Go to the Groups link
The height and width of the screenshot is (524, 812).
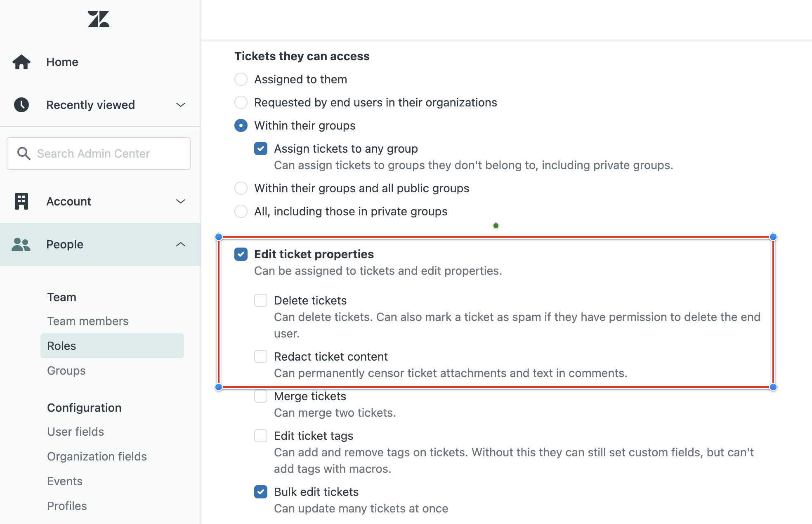pyautogui.click(x=66, y=371)
